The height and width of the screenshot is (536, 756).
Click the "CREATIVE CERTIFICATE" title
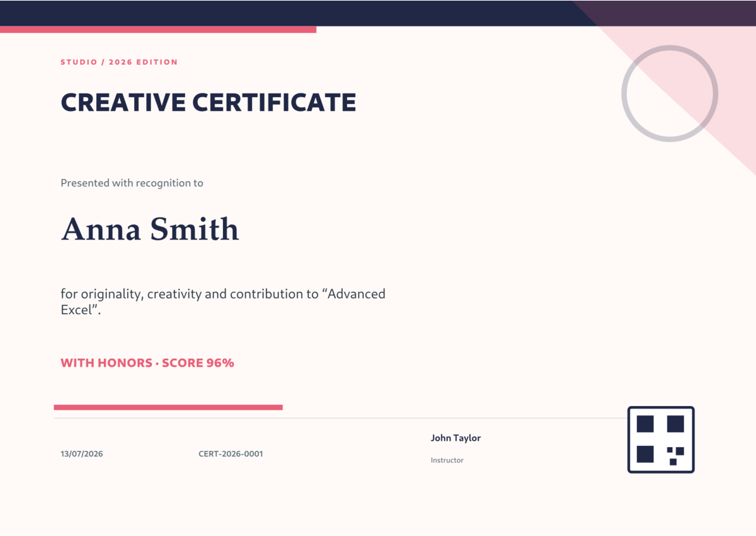pos(209,102)
